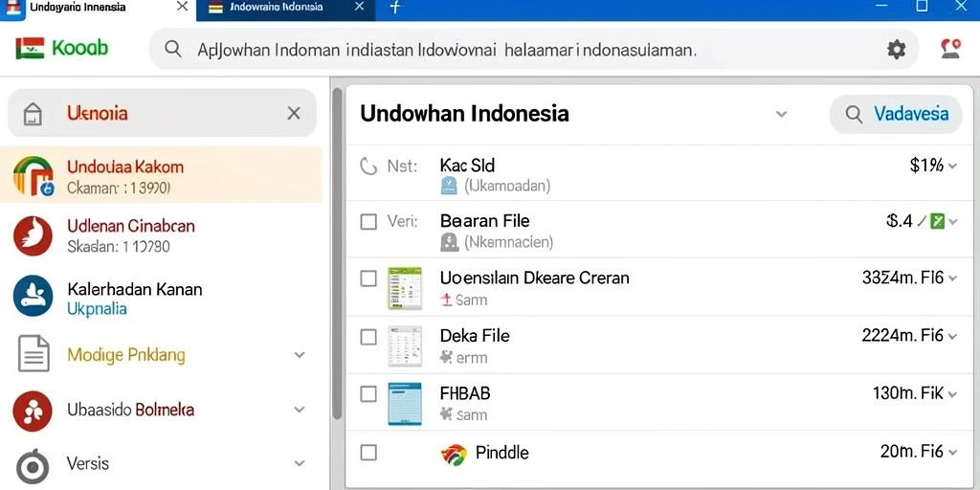This screenshot has width=980, height=490.
Task: Click Versis circular icon
Action: 32,466
